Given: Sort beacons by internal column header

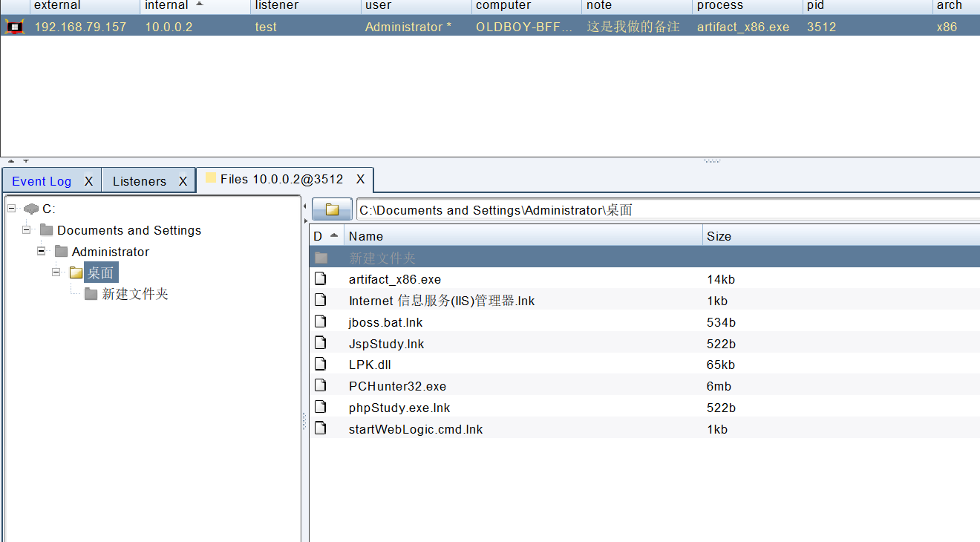Looking at the screenshot, I should 195,6.
